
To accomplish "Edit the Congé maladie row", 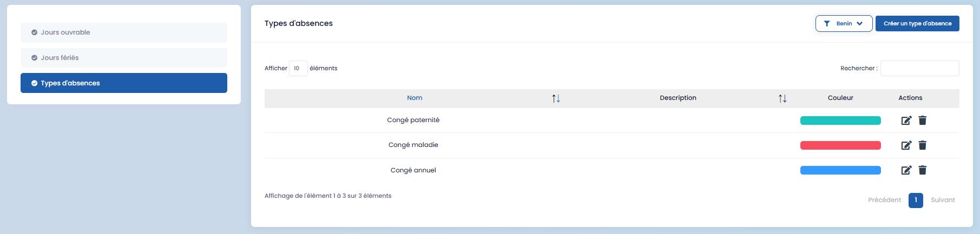I will (x=906, y=145).
